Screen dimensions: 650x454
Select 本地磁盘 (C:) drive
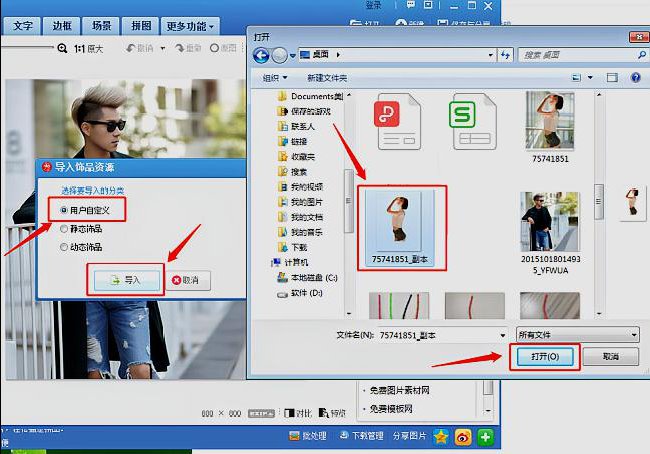[x=308, y=278]
